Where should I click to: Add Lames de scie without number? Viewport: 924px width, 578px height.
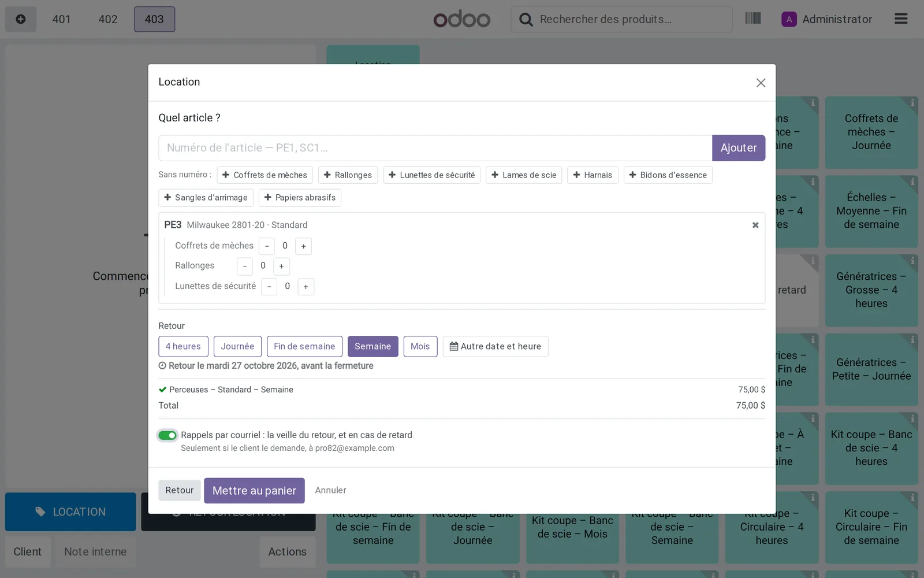pos(524,175)
